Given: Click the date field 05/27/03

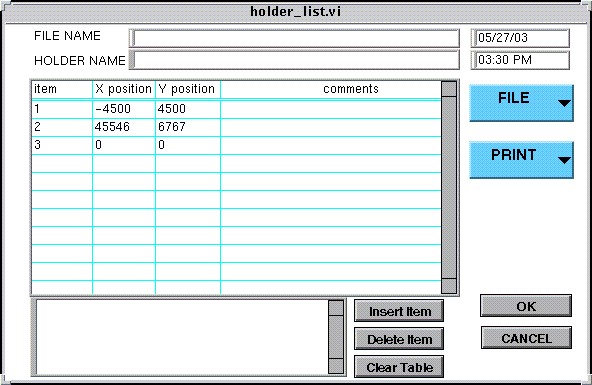Looking at the screenshot, I should [520, 38].
